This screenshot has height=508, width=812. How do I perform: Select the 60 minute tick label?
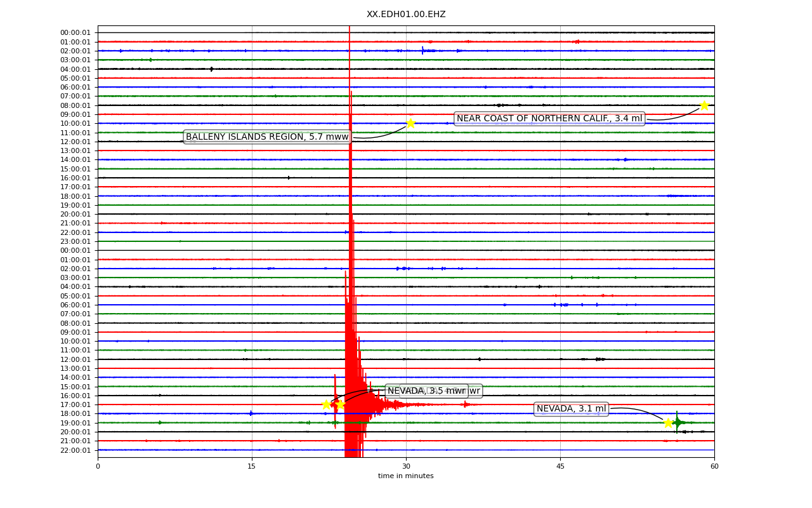click(x=714, y=467)
